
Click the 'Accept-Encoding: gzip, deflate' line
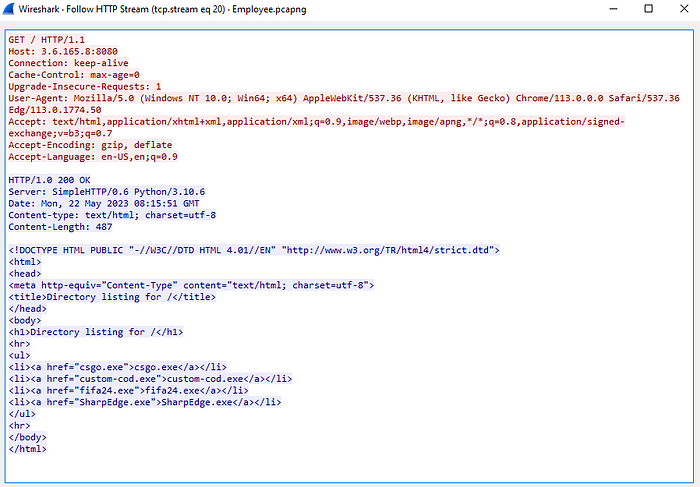(90, 145)
